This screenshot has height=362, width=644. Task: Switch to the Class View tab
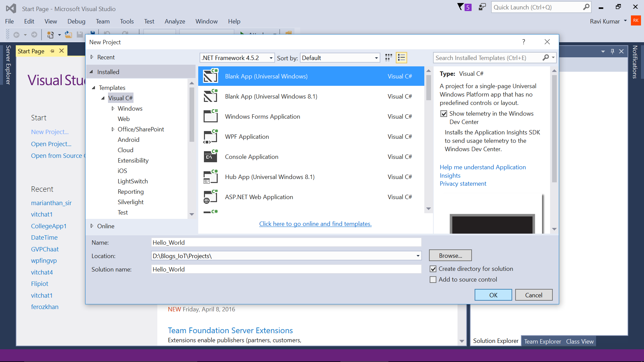click(580, 341)
